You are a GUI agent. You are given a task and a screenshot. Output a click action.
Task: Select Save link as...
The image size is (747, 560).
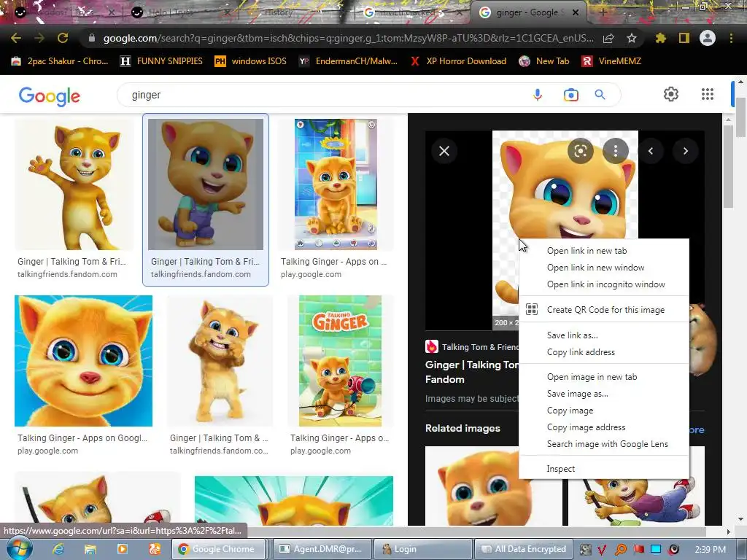604,335
